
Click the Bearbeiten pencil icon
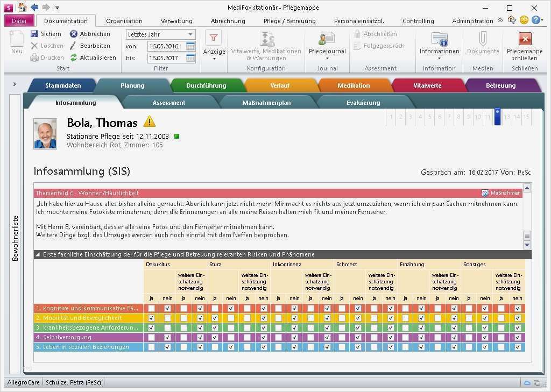pyautogui.click(x=73, y=46)
